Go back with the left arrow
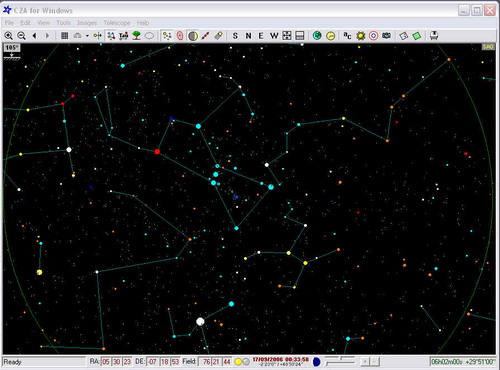 [34, 36]
